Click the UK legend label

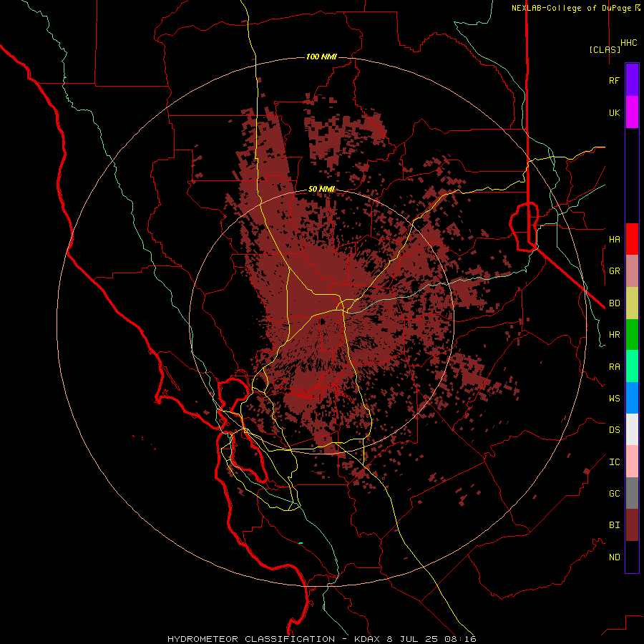(614, 113)
